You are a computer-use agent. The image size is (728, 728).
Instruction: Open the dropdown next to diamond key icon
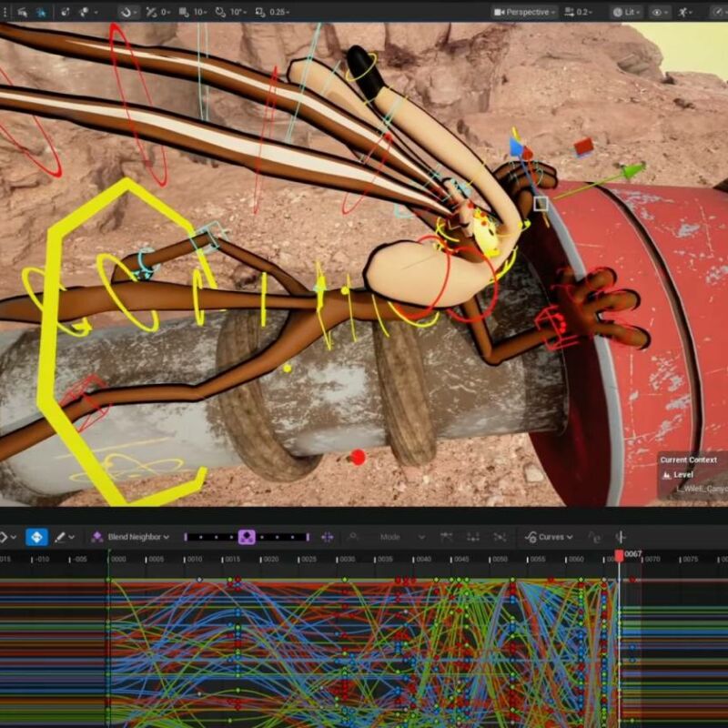coord(14,537)
